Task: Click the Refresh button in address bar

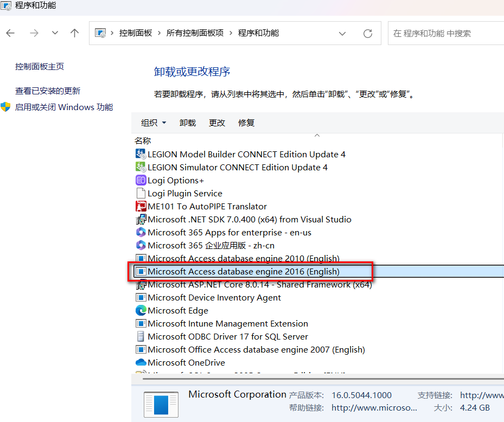Action: point(368,33)
